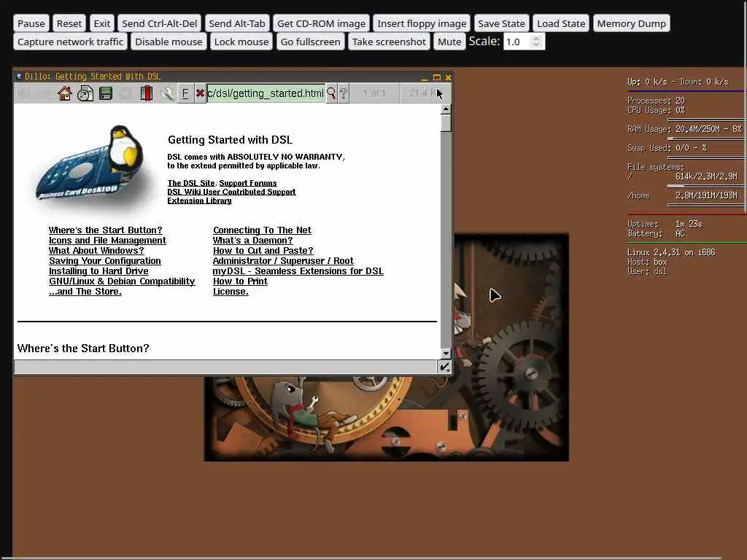Screen dimensions: 747x560
Task: Open Dillo tools wrench icon
Action: click(167, 93)
